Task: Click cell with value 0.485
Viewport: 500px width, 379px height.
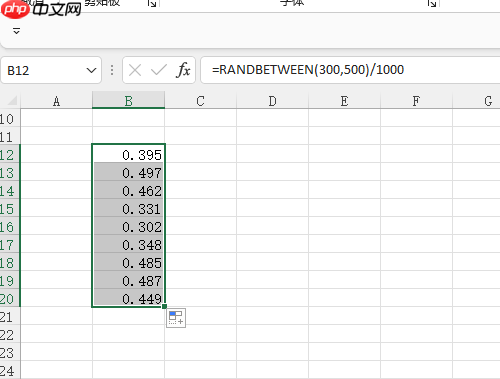Action: point(128,262)
